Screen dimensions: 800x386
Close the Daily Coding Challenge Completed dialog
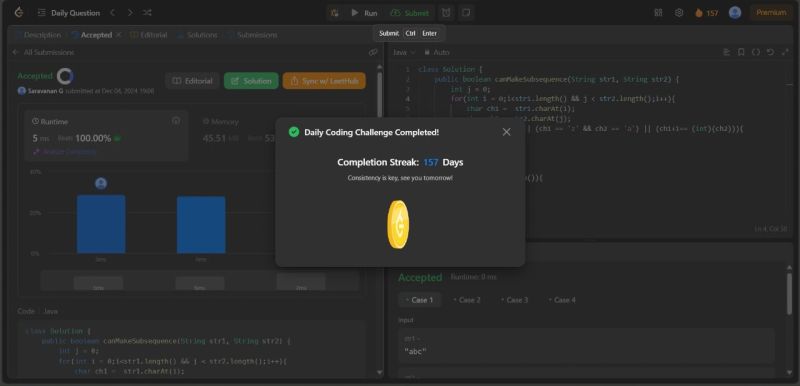tap(506, 132)
